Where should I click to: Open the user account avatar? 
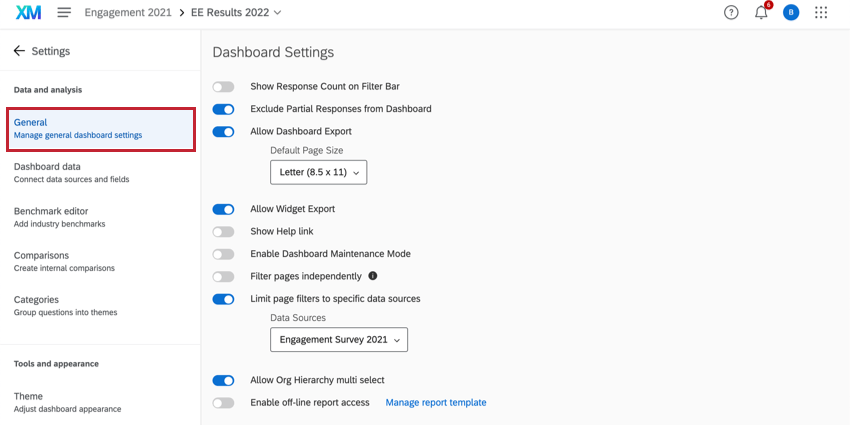tap(791, 13)
